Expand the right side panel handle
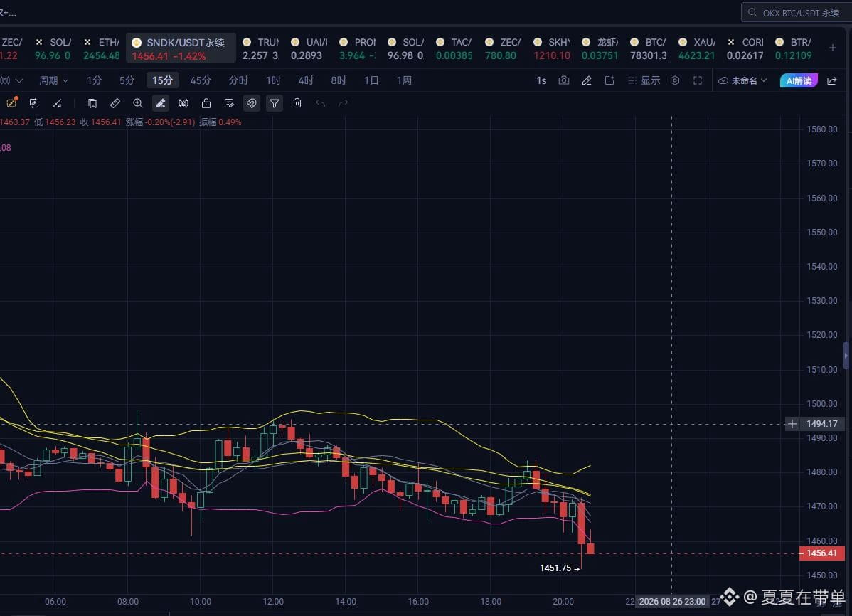Screen dimensions: 852x616 846,356
